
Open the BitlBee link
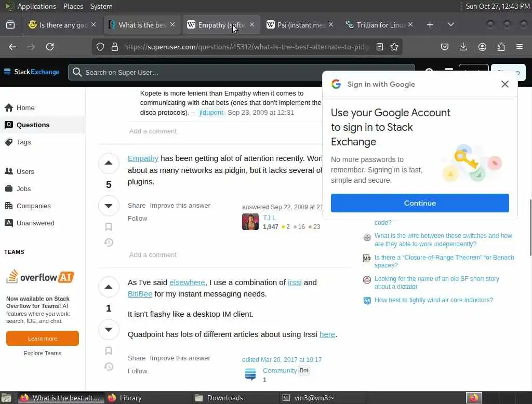pyautogui.click(x=140, y=294)
